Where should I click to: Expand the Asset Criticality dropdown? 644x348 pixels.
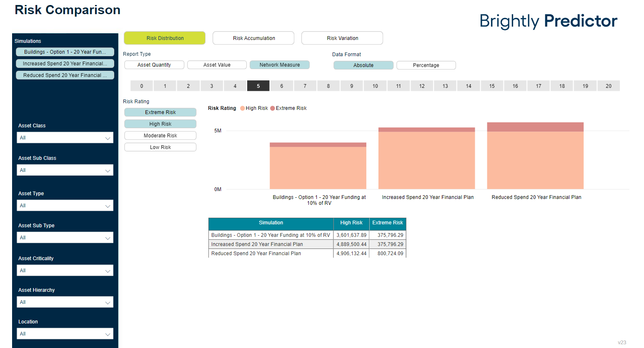pos(65,271)
